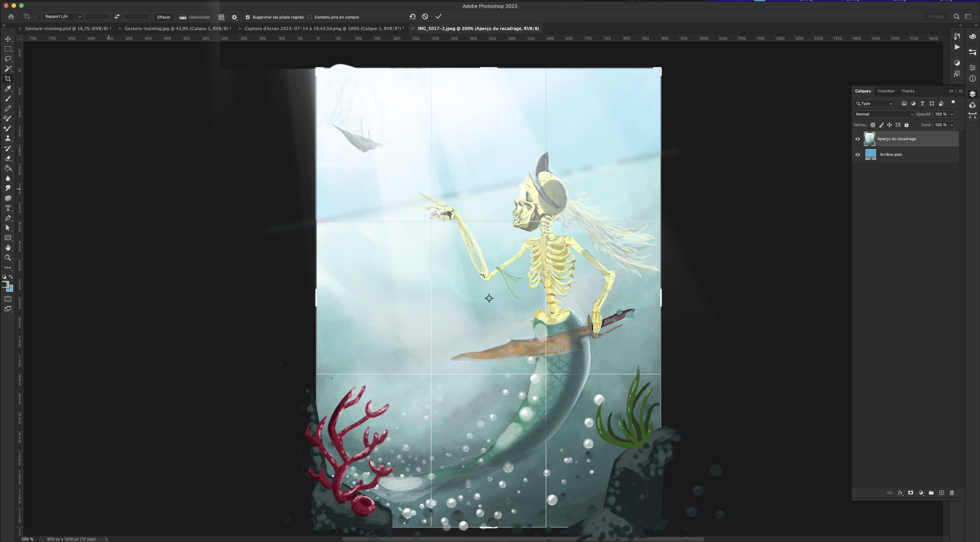Enable Contenu pris en compte checkbox
Image resolution: width=980 pixels, height=542 pixels.
pos(310,17)
